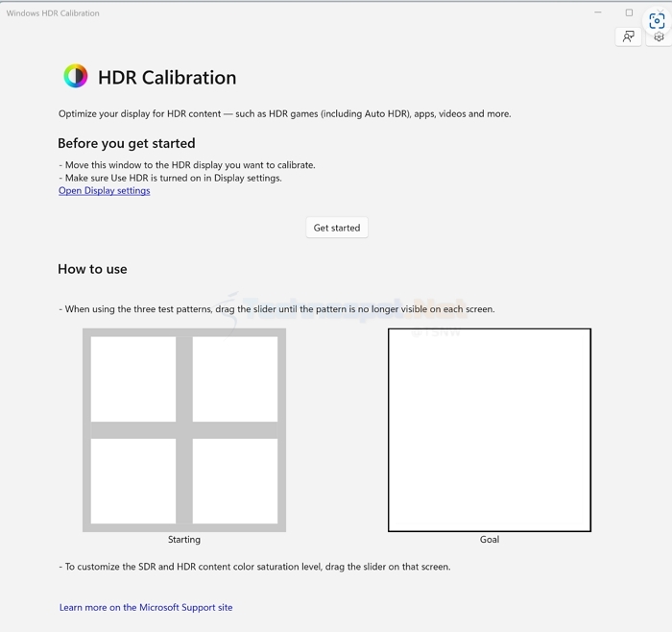
Task: Select the Goal pattern image
Action: point(490,430)
